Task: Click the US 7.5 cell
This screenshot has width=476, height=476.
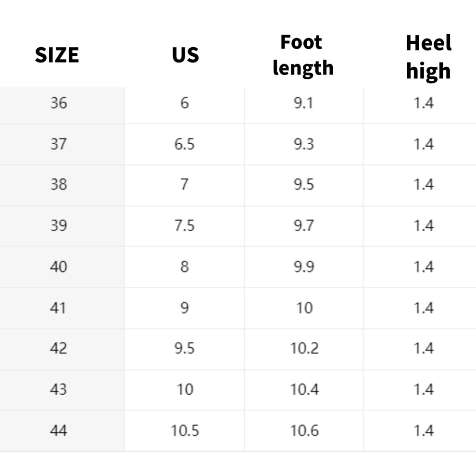Action: (185, 226)
